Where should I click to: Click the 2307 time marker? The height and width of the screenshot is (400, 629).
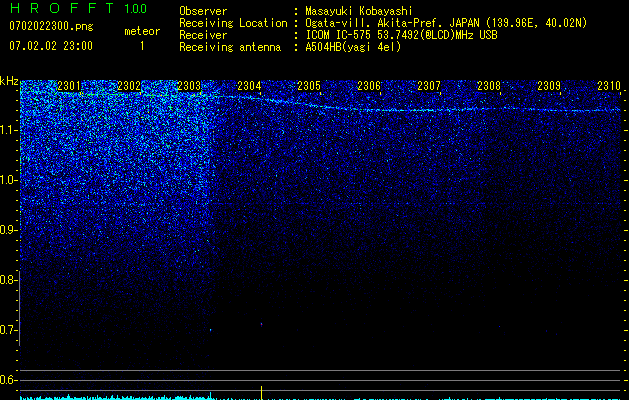pos(429,86)
